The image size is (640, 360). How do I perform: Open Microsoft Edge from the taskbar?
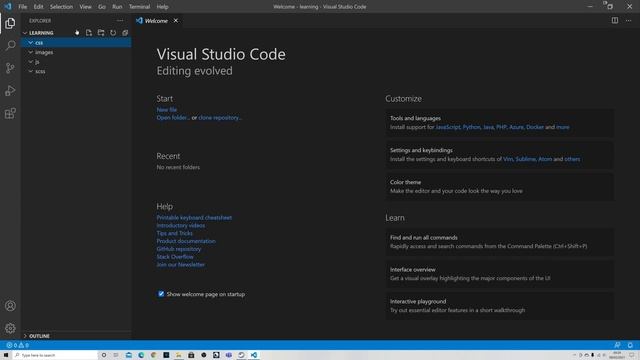(141, 355)
